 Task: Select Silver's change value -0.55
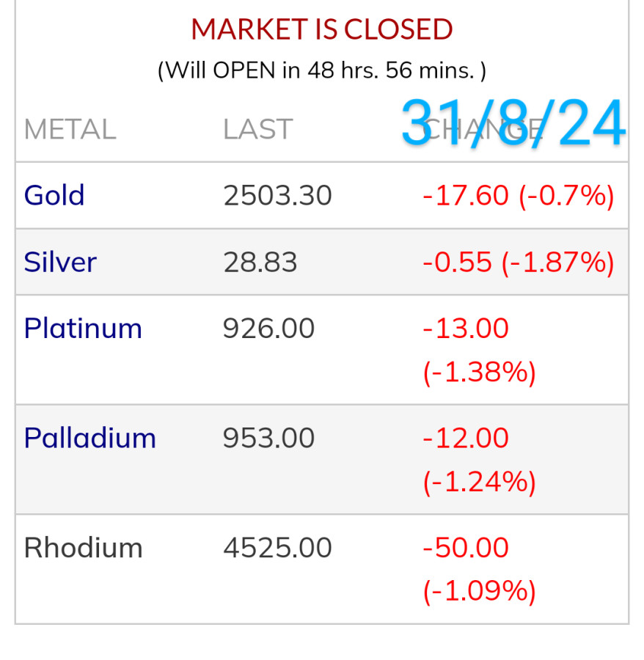(457, 262)
